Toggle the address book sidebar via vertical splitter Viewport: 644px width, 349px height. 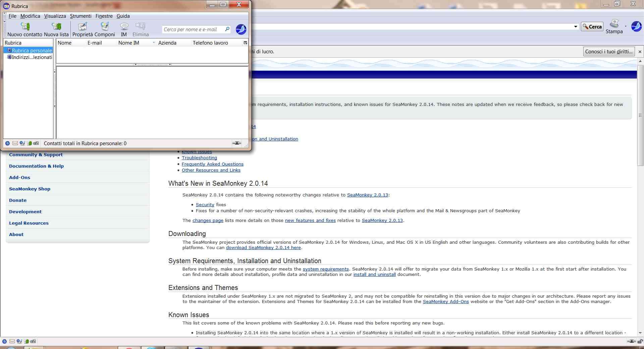(55, 89)
